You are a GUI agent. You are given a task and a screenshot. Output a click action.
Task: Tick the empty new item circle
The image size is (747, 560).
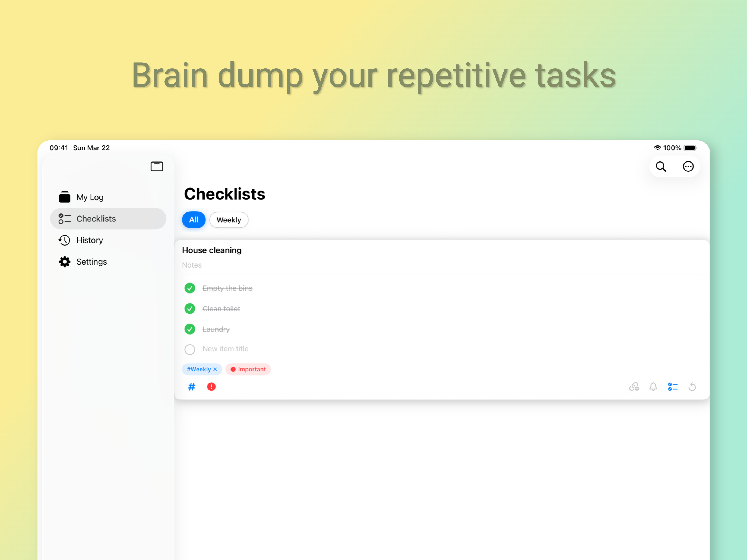pos(190,349)
